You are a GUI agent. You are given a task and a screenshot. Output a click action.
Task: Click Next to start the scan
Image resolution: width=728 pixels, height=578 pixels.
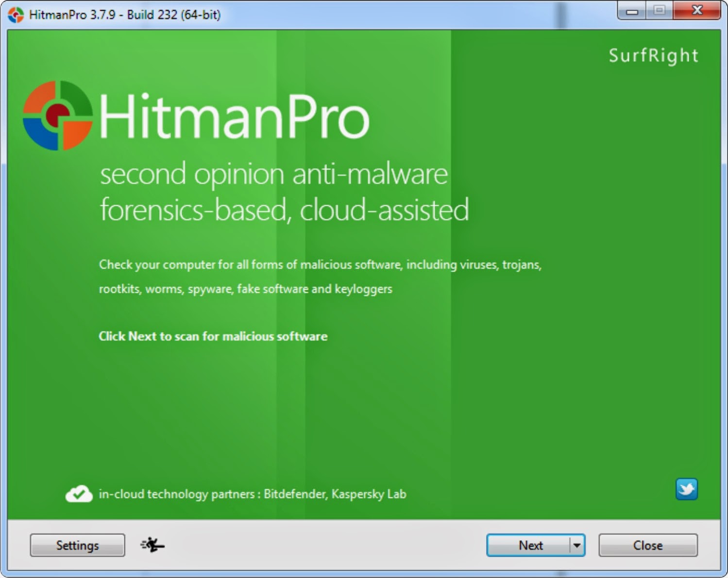(529, 545)
